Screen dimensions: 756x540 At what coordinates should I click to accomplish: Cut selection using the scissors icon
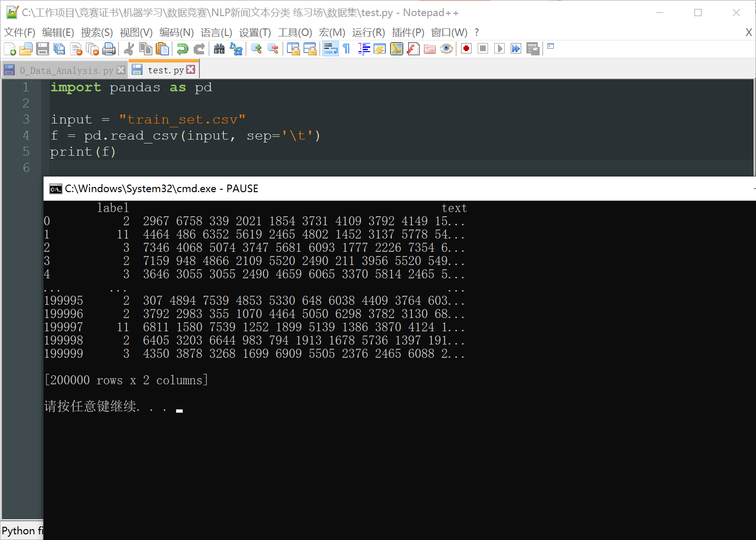pyautogui.click(x=129, y=49)
